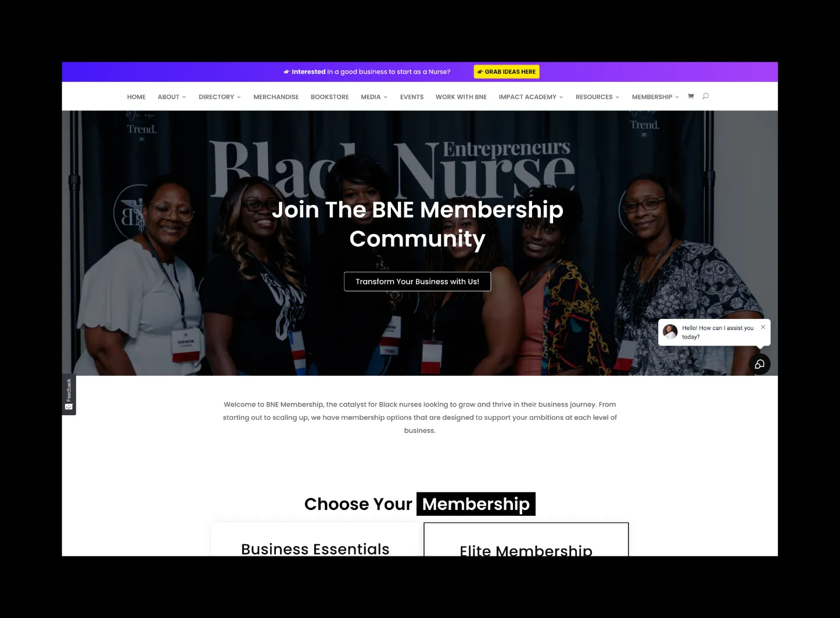The image size is (840, 618).
Task: Expand the Impact Academy dropdown
Action: 531,97
